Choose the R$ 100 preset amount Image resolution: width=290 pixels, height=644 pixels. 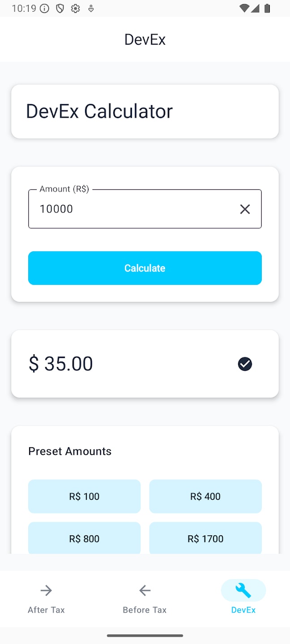[x=84, y=496]
